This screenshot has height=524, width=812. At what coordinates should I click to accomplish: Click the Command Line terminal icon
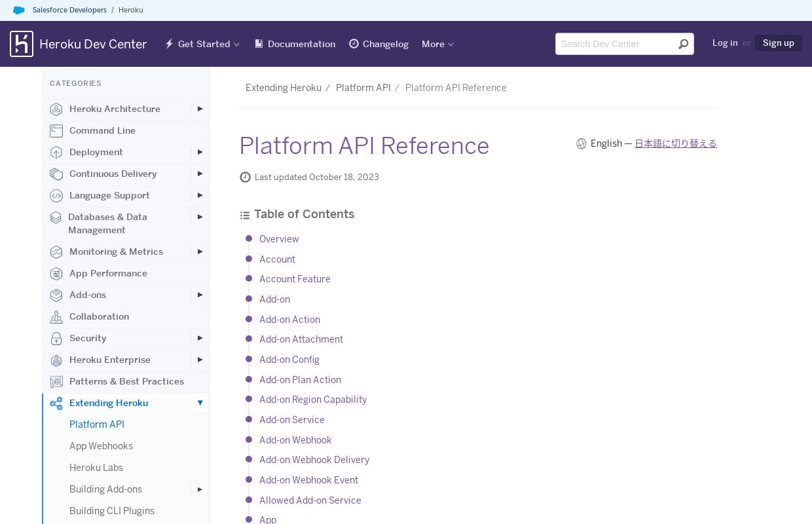click(56, 131)
